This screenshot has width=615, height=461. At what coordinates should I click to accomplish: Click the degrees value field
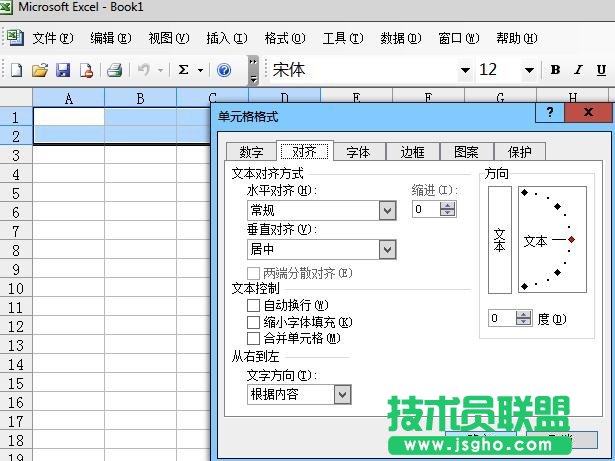(502, 318)
